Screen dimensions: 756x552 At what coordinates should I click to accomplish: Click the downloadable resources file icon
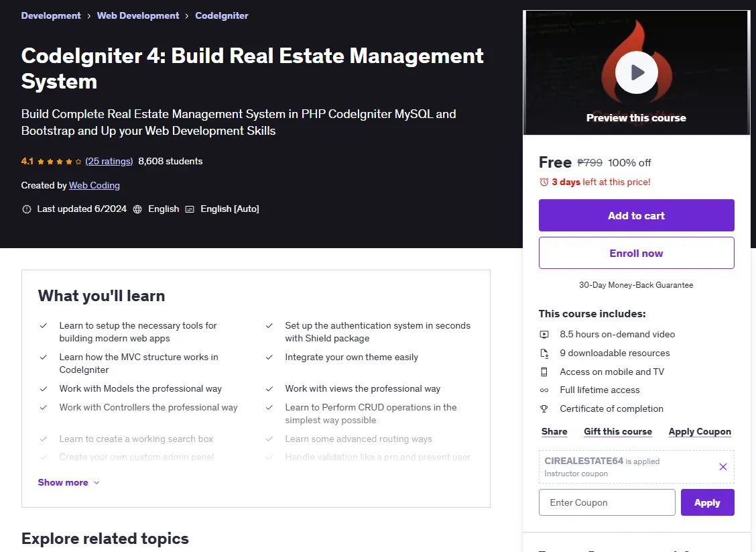tap(544, 353)
